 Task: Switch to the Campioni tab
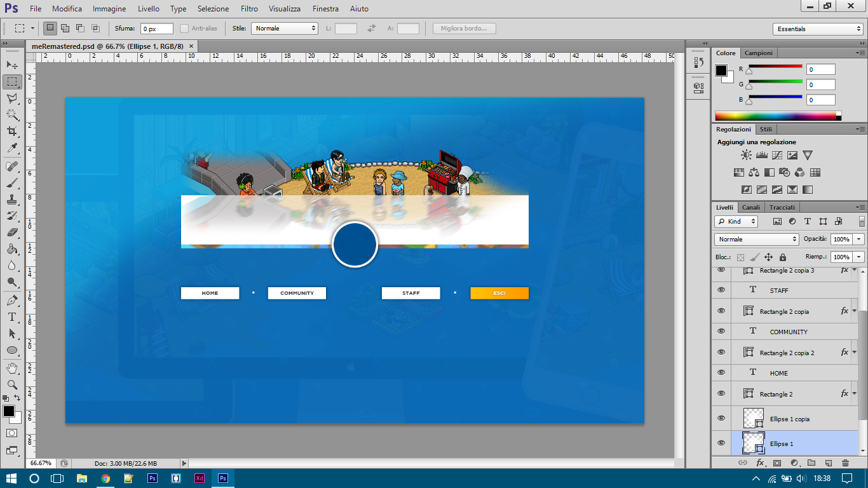pyautogui.click(x=759, y=53)
